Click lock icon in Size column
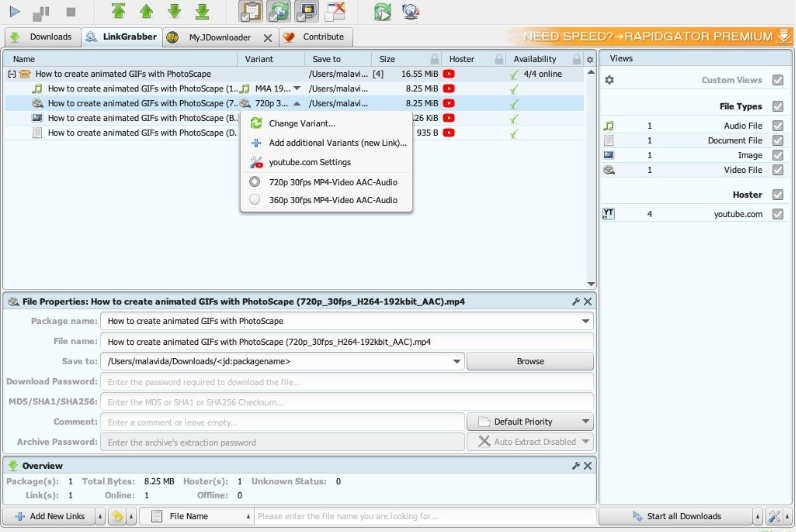796x532 pixels. pos(435,59)
